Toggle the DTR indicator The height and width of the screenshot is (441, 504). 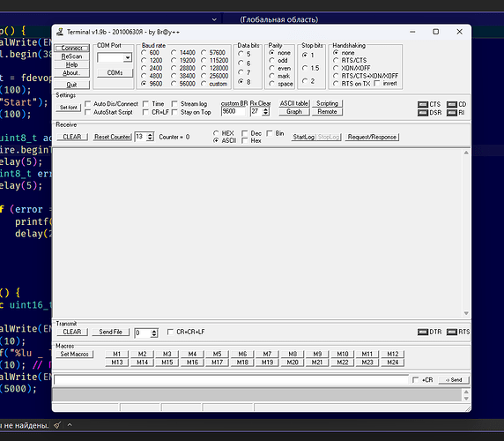pos(423,332)
